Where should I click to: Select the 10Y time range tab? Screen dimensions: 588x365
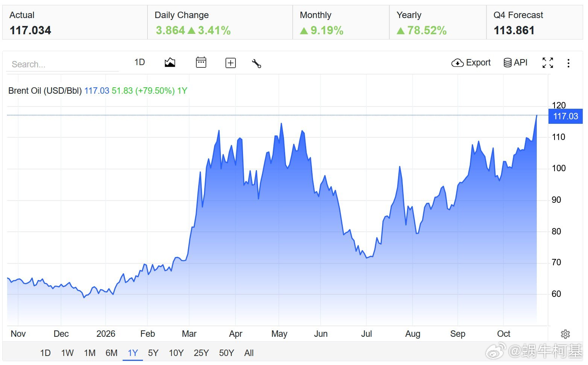(x=176, y=353)
